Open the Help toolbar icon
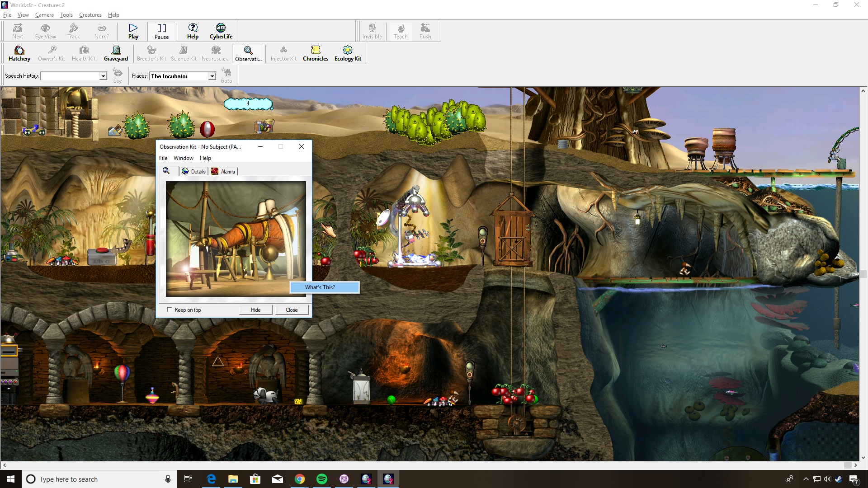Image resolution: width=868 pixels, height=488 pixels. 193,31
